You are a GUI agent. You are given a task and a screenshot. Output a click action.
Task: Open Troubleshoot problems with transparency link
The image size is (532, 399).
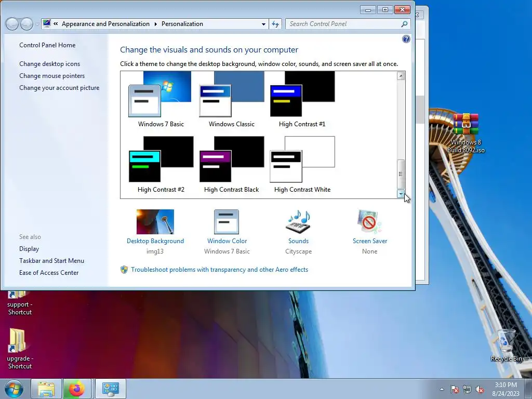pos(220,270)
